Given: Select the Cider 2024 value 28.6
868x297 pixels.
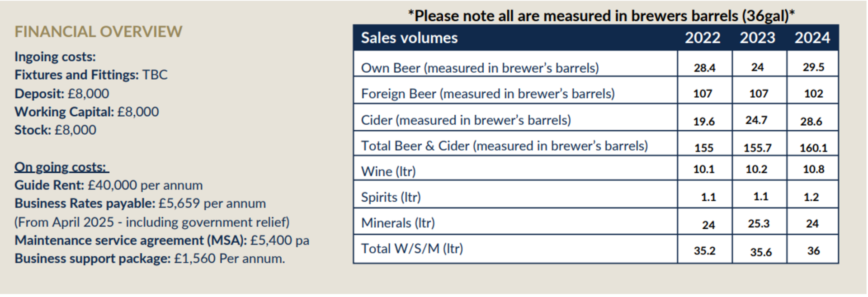Looking at the screenshot, I should pos(811,122).
